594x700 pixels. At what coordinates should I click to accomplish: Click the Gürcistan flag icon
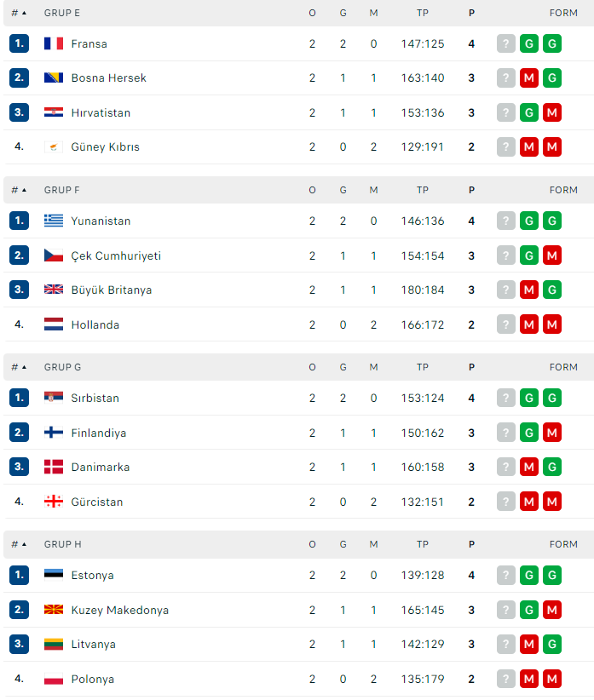54,502
